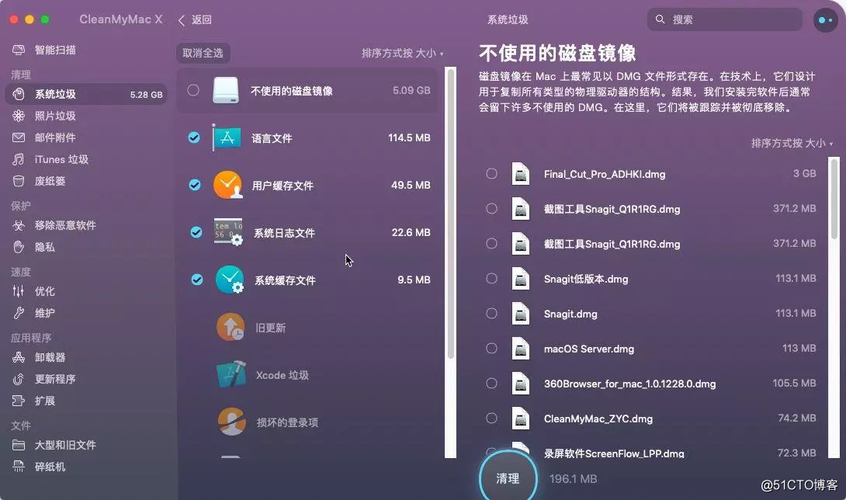Click the 隐私 hand icon
This screenshot has width=846, height=500.
(18, 247)
